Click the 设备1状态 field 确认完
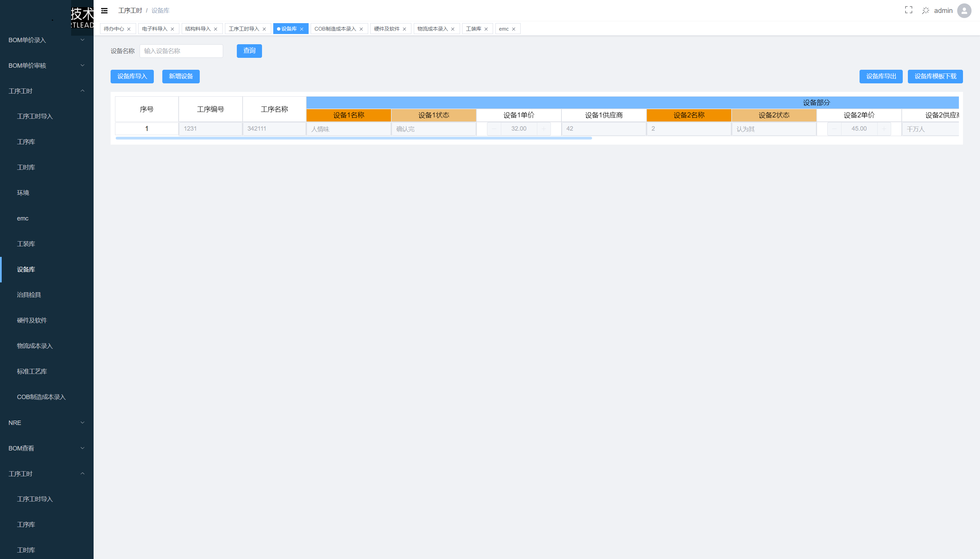This screenshot has width=980, height=559. coord(434,129)
